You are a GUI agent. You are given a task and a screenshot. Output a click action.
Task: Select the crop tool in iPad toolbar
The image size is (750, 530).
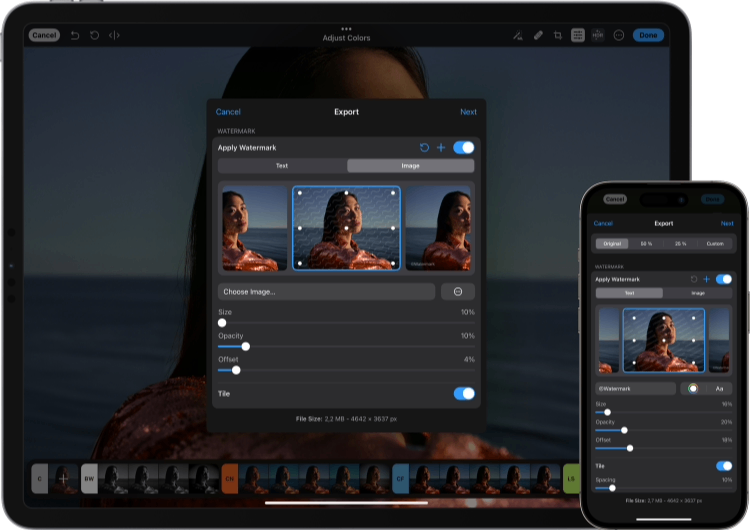tap(558, 35)
